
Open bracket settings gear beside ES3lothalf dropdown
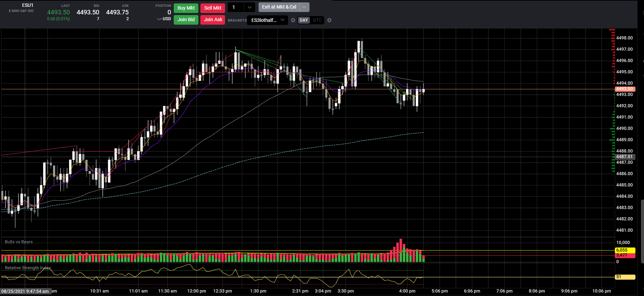293,20
